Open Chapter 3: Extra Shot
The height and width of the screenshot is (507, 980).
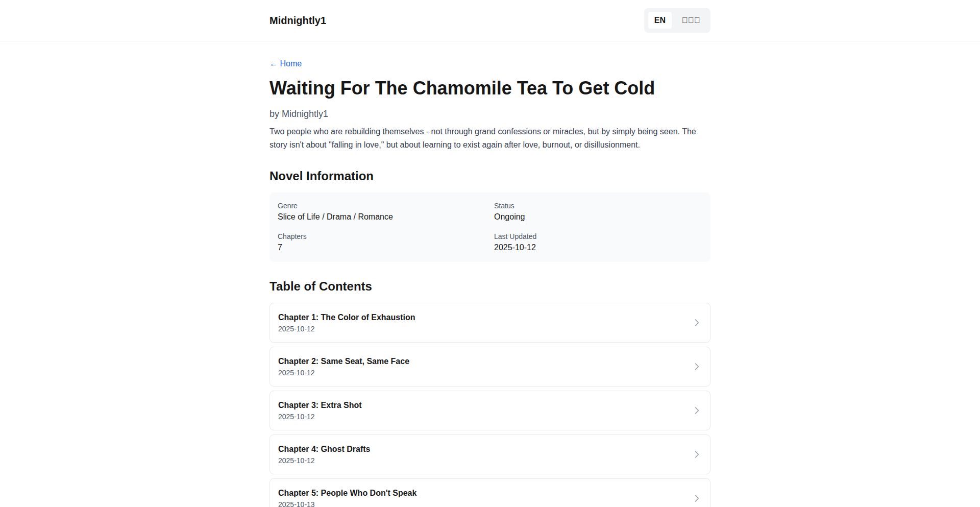tap(320, 405)
